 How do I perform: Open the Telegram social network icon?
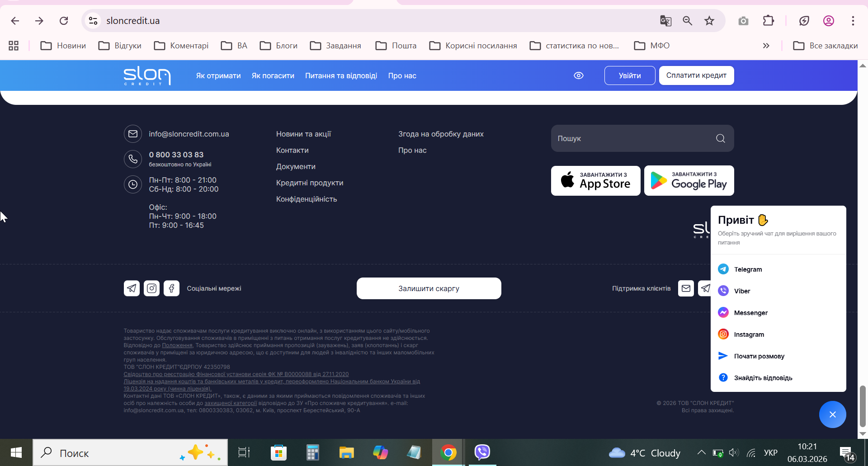132,288
